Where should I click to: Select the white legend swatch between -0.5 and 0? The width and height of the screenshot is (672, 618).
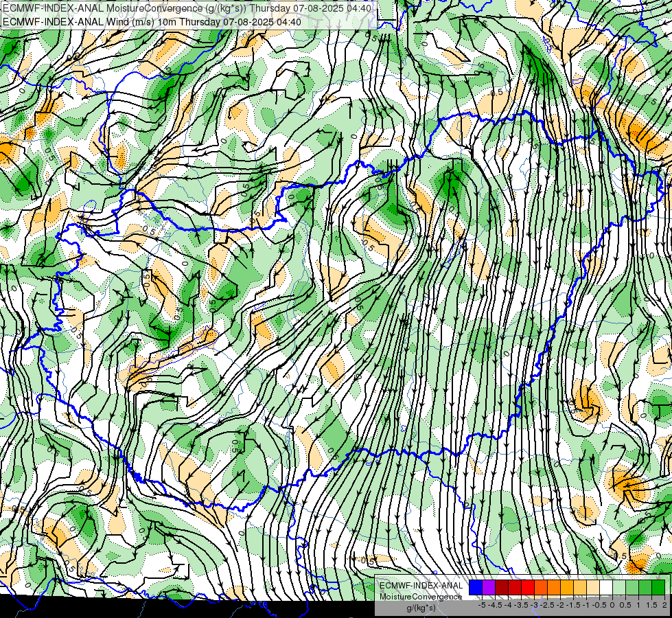[606, 588]
